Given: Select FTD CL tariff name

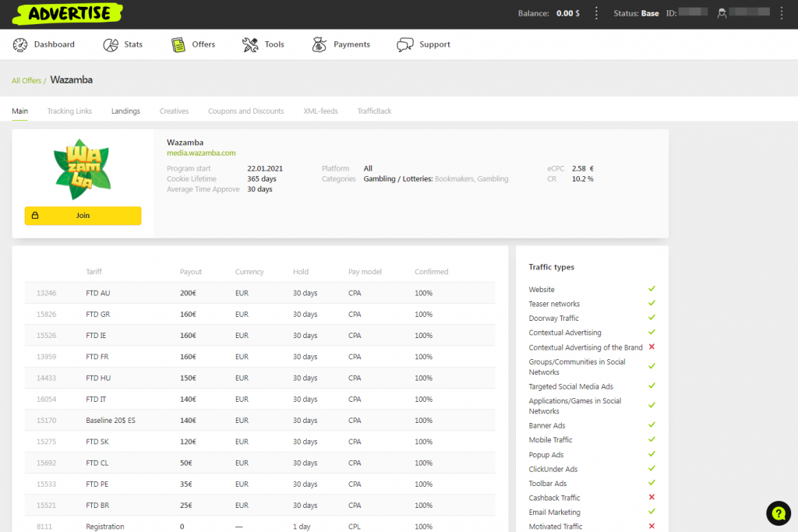Looking at the screenshot, I should [97, 463].
